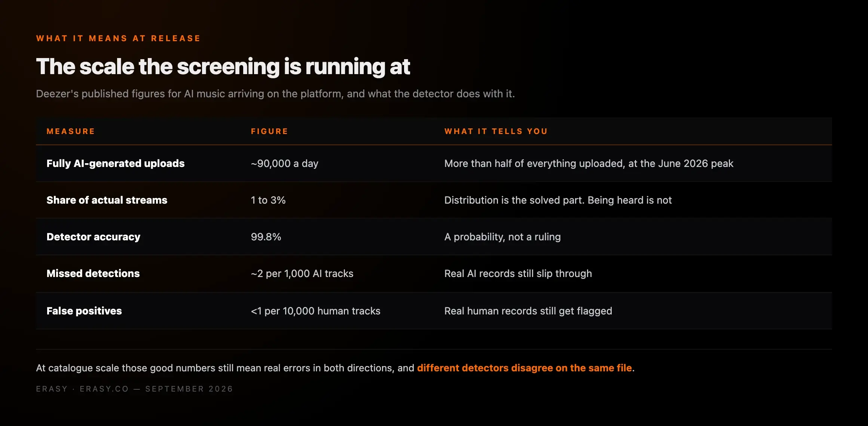Click the '99.8%' figure
This screenshot has width=868, height=426.
click(x=266, y=237)
